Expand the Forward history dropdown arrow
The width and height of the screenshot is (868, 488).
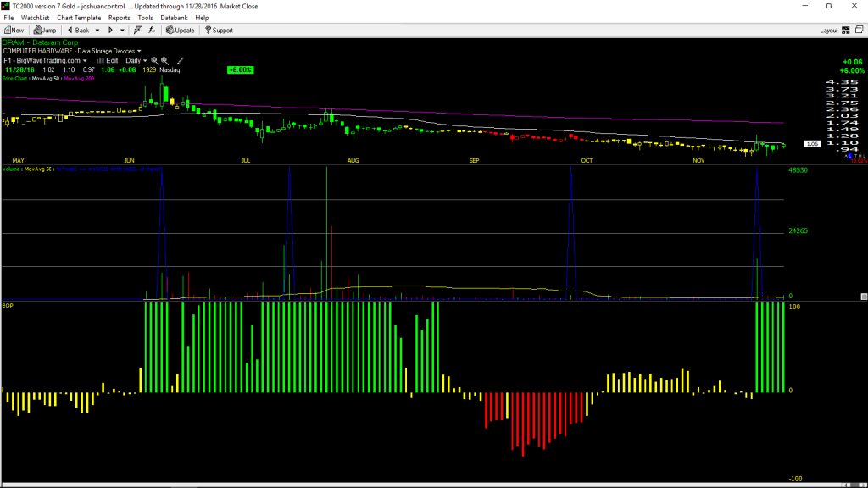122,30
